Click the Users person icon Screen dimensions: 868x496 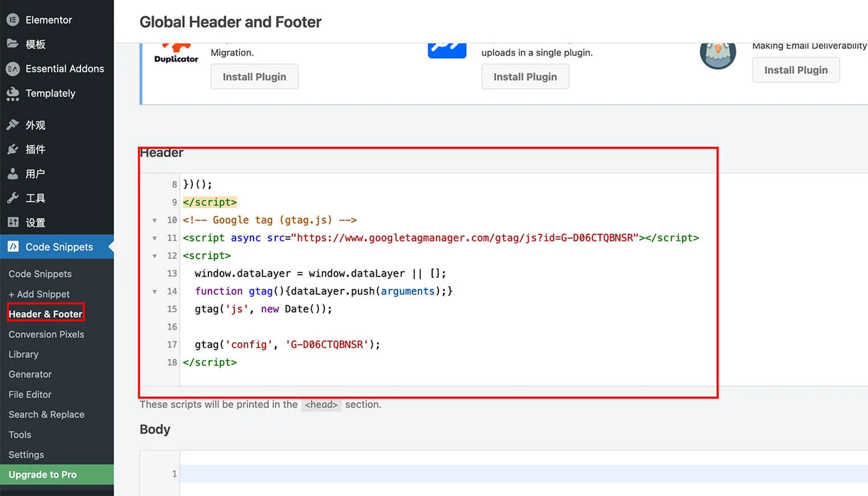click(x=12, y=174)
